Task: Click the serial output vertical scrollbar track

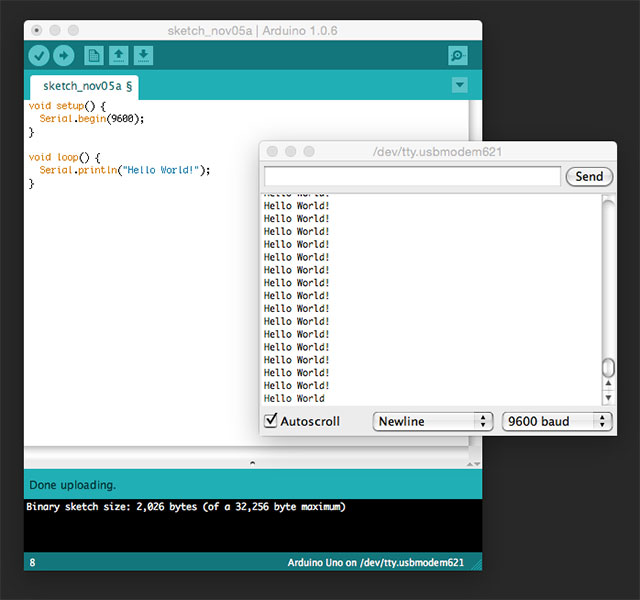Action: click(x=608, y=280)
